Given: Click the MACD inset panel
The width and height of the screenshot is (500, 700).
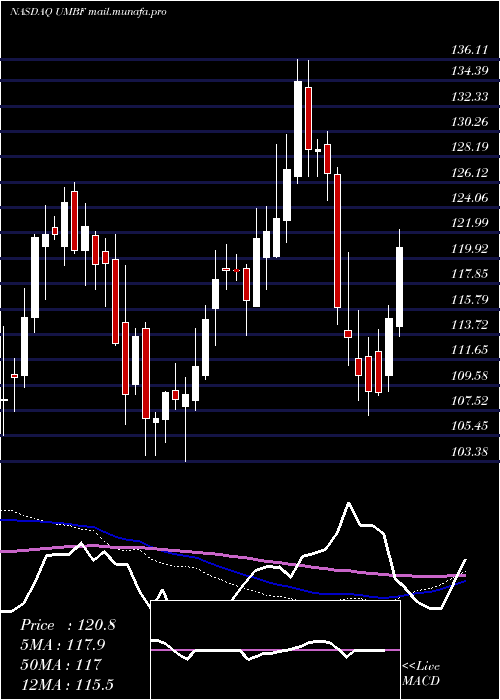Looking at the screenshot, I should [275, 650].
